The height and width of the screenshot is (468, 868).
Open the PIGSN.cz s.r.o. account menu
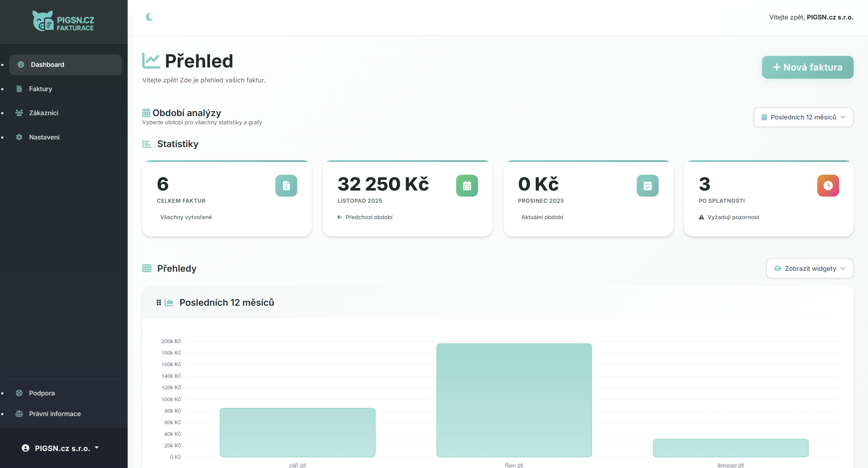[61, 448]
